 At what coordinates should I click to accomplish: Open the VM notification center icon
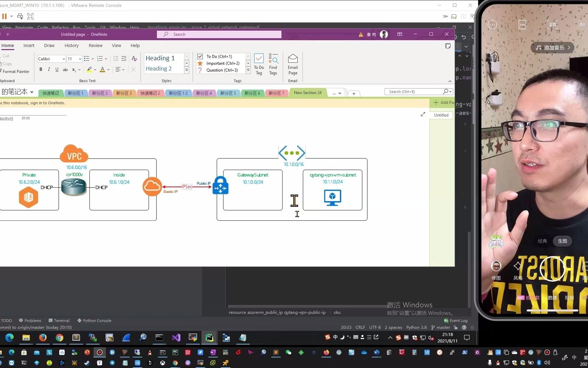467,338
